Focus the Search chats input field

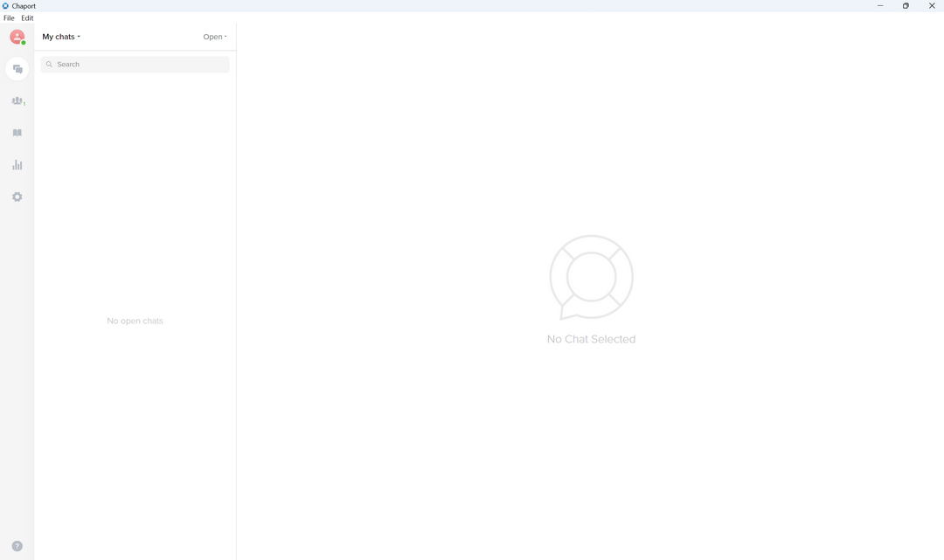(140, 65)
